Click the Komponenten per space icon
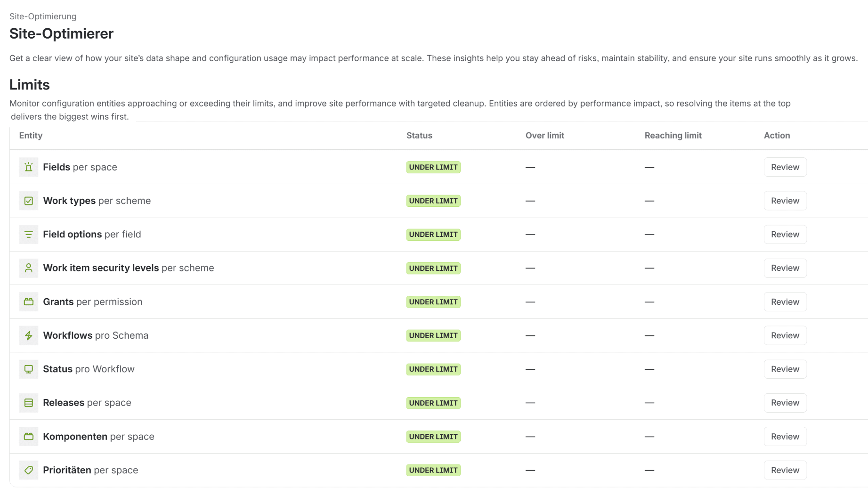 coord(29,437)
